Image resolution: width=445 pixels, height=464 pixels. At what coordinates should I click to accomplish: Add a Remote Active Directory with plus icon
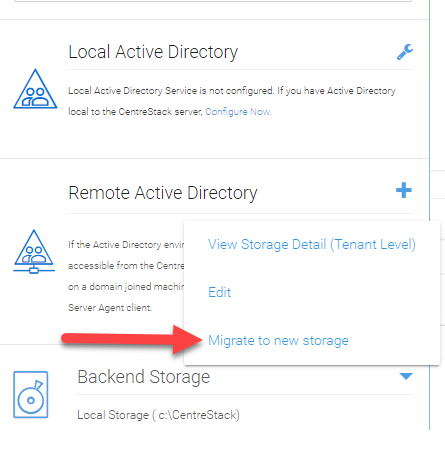(404, 190)
